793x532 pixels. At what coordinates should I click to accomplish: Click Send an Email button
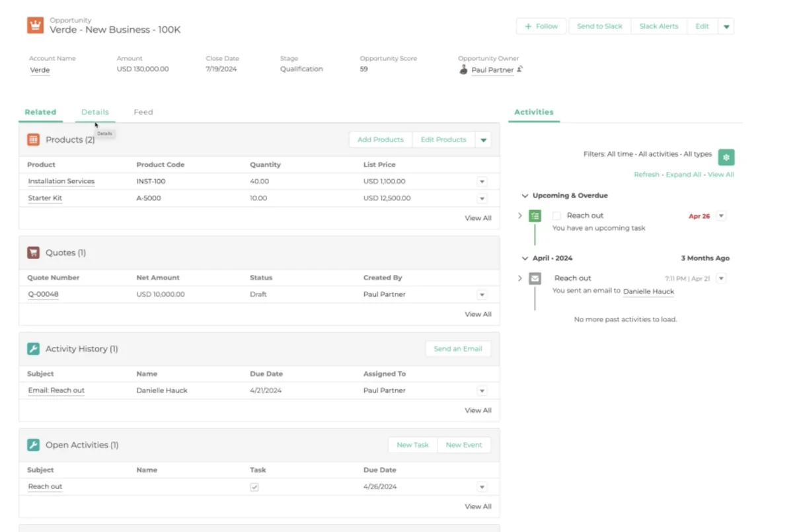tap(458, 348)
